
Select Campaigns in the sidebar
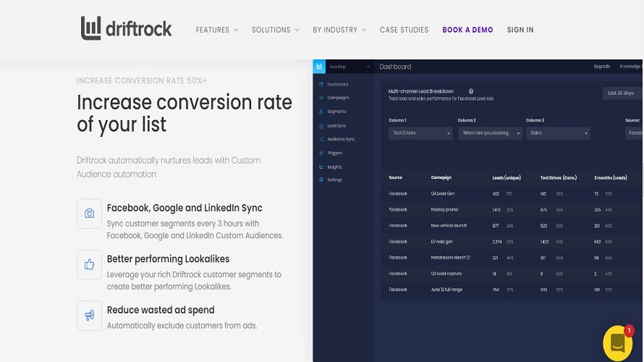(338, 98)
